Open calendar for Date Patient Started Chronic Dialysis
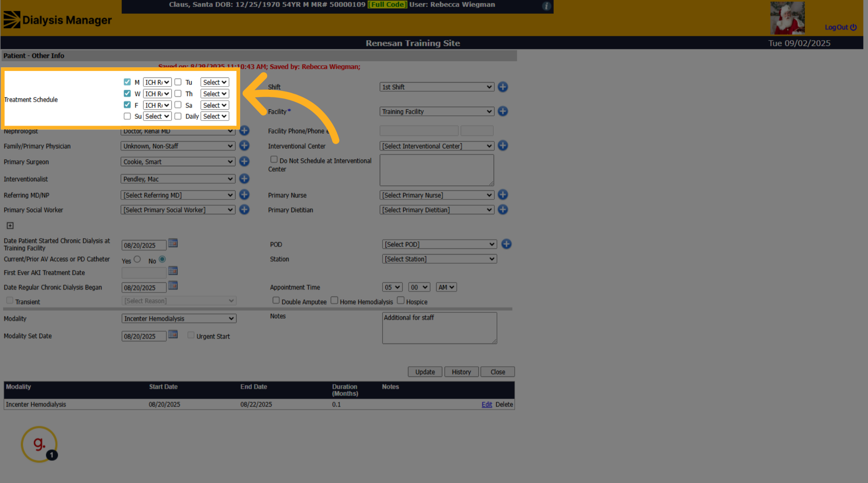The image size is (868, 483). coord(173,243)
